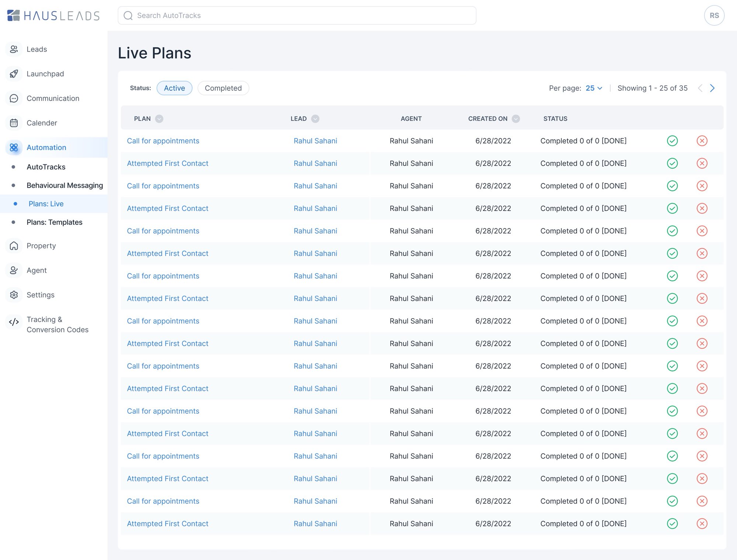Open the Communication chat icon
737x560 pixels.
[14, 98]
